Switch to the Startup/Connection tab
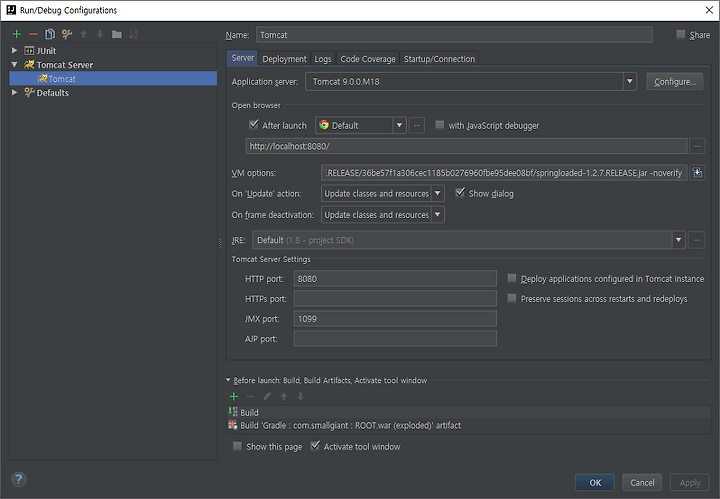This screenshot has height=499, width=720. coord(439,59)
